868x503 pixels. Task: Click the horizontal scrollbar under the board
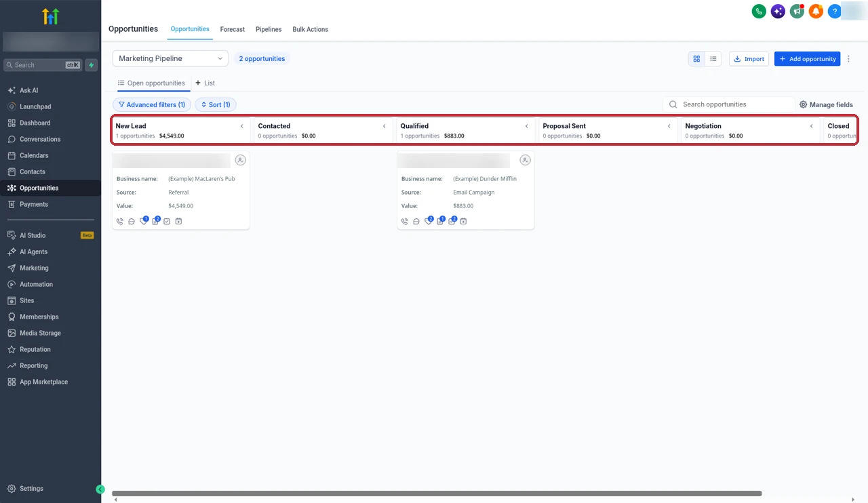[x=437, y=494]
